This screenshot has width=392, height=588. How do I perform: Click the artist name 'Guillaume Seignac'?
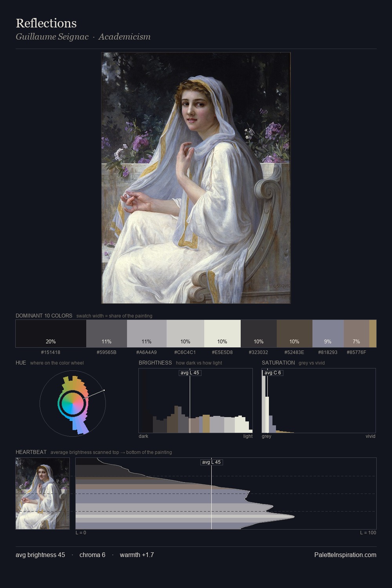(x=52, y=36)
